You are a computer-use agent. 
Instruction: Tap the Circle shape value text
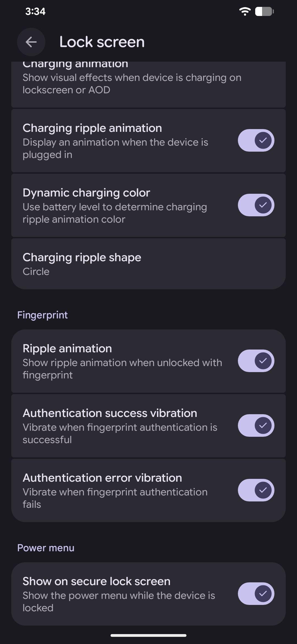click(36, 272)
